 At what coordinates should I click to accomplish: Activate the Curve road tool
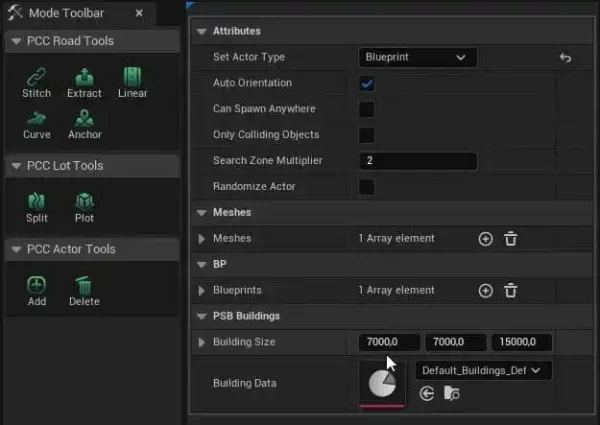point(36,123)
